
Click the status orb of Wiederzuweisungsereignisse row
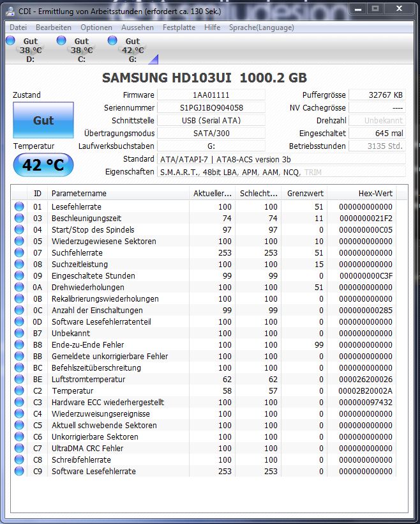19,413
